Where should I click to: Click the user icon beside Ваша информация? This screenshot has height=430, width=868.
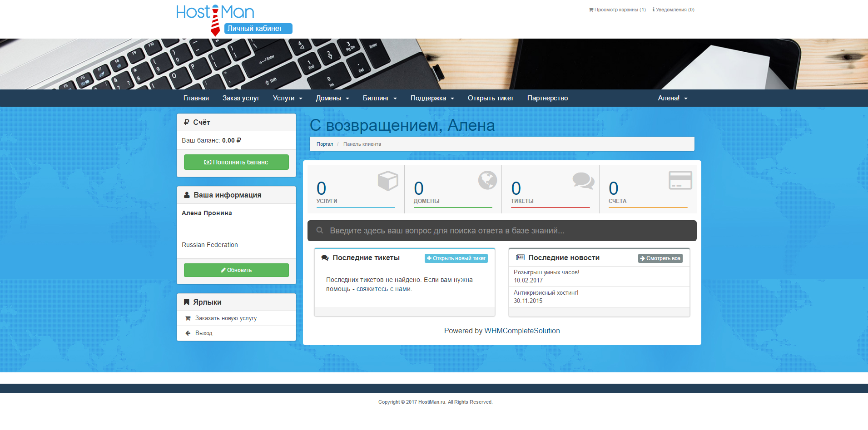point(187,195)
